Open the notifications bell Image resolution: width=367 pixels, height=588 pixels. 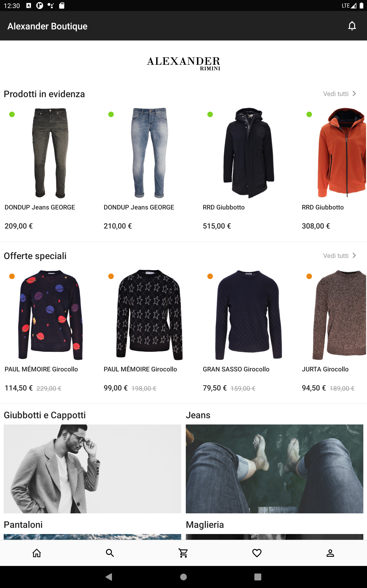coord(352,26)
